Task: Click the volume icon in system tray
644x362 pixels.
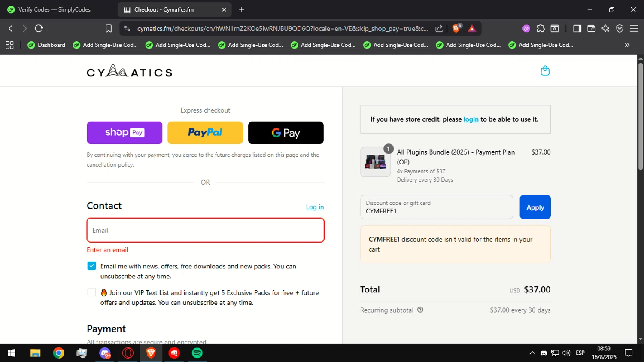Action: [566, 353]
